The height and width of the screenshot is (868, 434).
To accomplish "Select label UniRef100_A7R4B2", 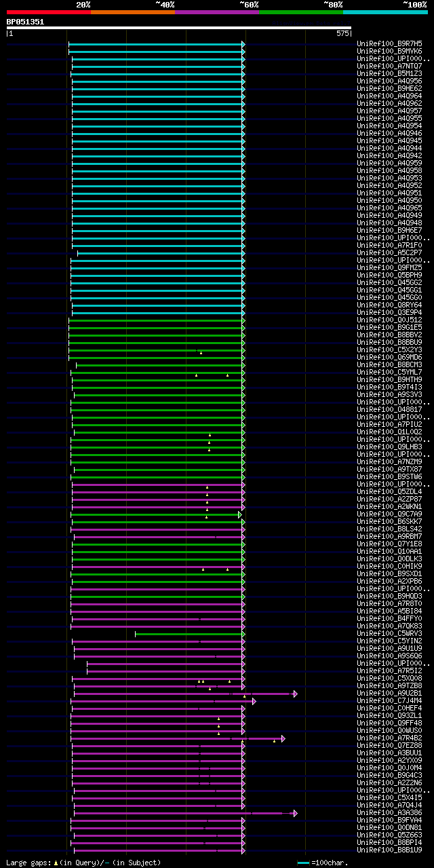I will coord(389,738).
